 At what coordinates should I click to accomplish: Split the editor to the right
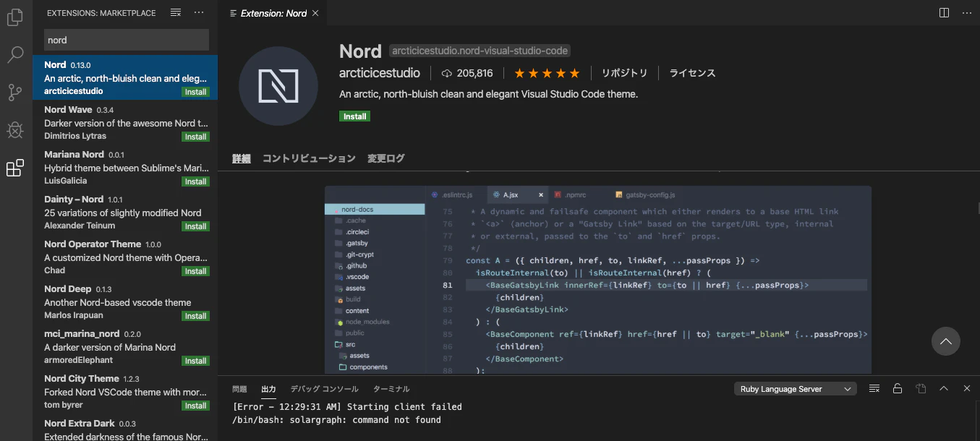pos(944,13)
